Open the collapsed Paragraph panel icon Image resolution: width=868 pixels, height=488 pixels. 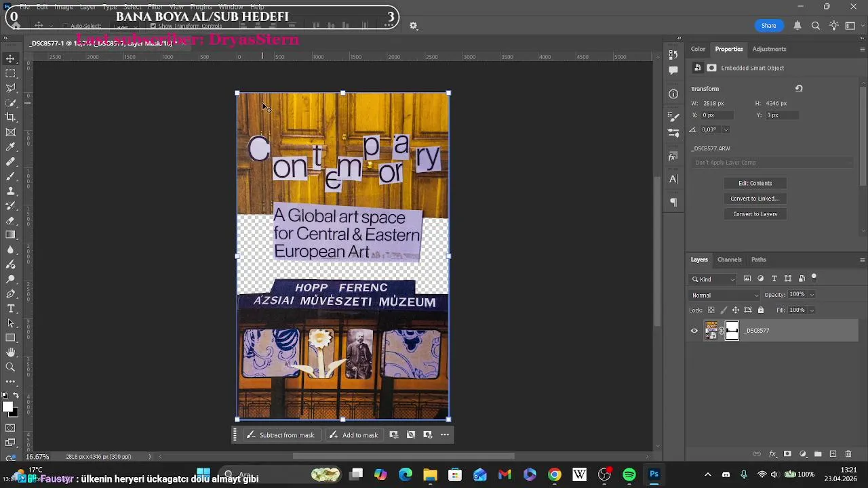pos(673,202)
